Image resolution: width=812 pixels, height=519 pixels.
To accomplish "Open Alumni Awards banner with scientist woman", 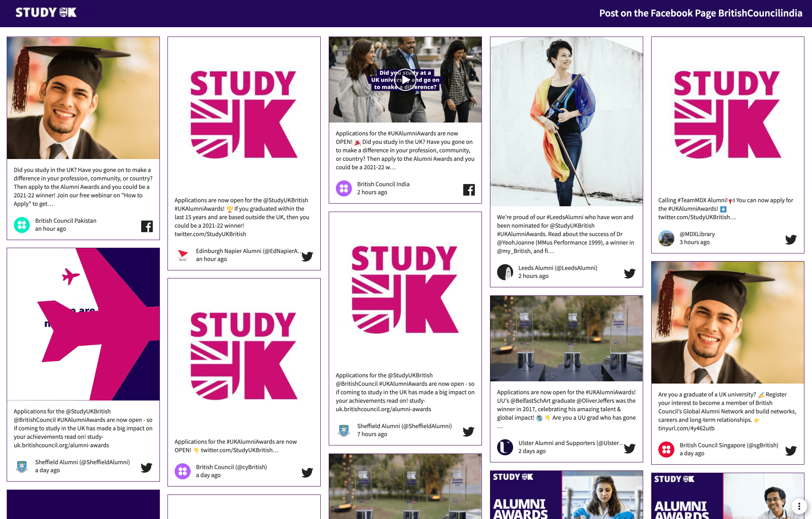I will coord(567,495).
